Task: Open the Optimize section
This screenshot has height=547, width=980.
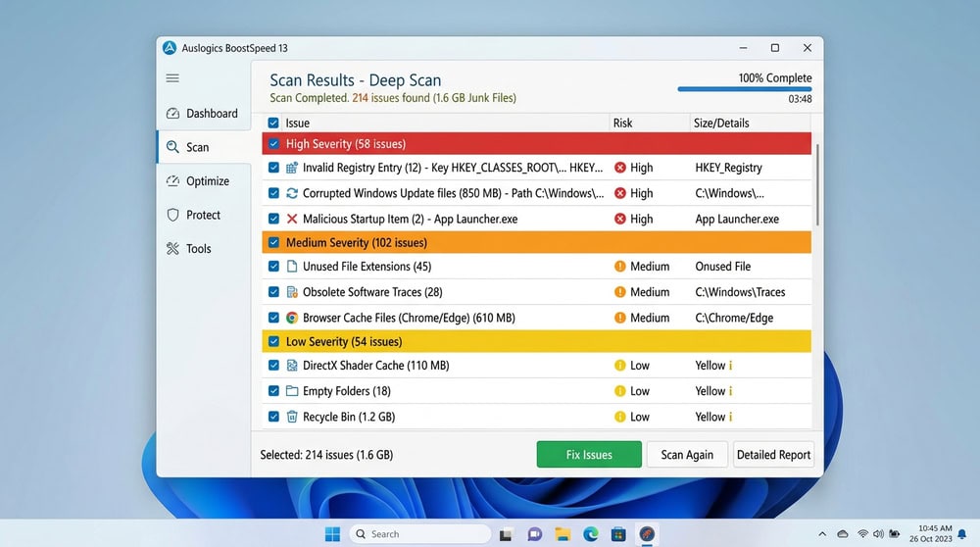Action: (203, 180)
